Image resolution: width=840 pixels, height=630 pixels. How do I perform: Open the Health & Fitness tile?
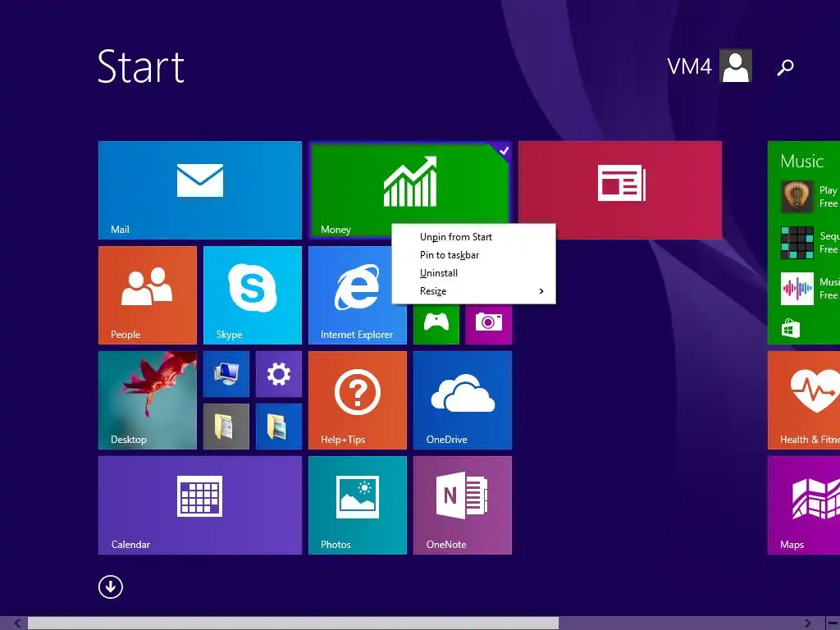pos(804,400)
